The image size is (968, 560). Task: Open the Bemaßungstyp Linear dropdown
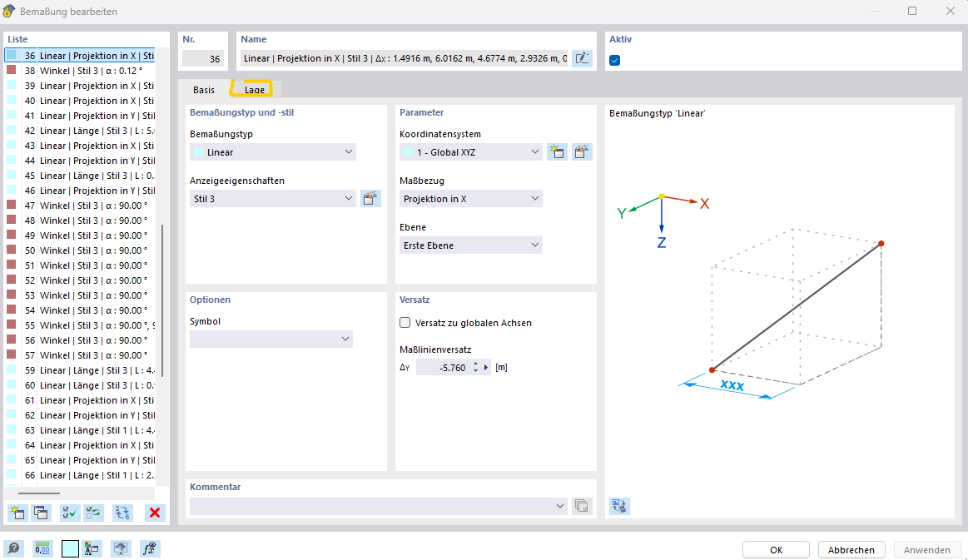[x=273, y=152]
